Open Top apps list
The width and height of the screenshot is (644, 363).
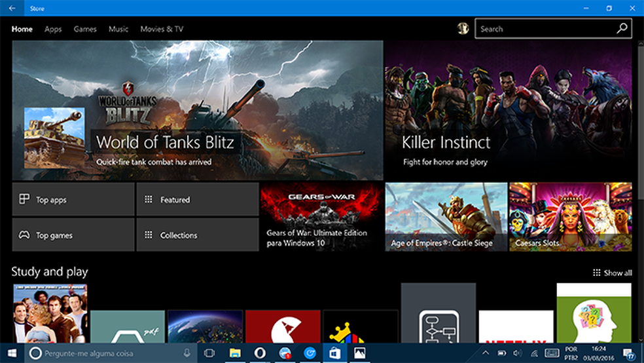[73, 199]
